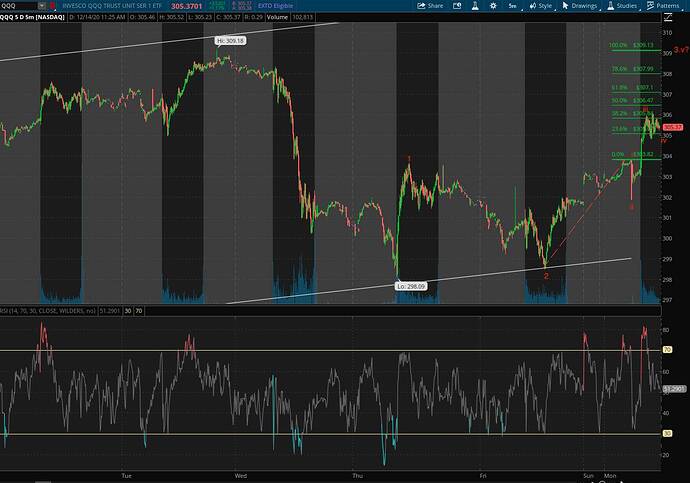Click the price axis scale icon at top right
Viewport: 690px width, 483px height.
tap(668, 17)
